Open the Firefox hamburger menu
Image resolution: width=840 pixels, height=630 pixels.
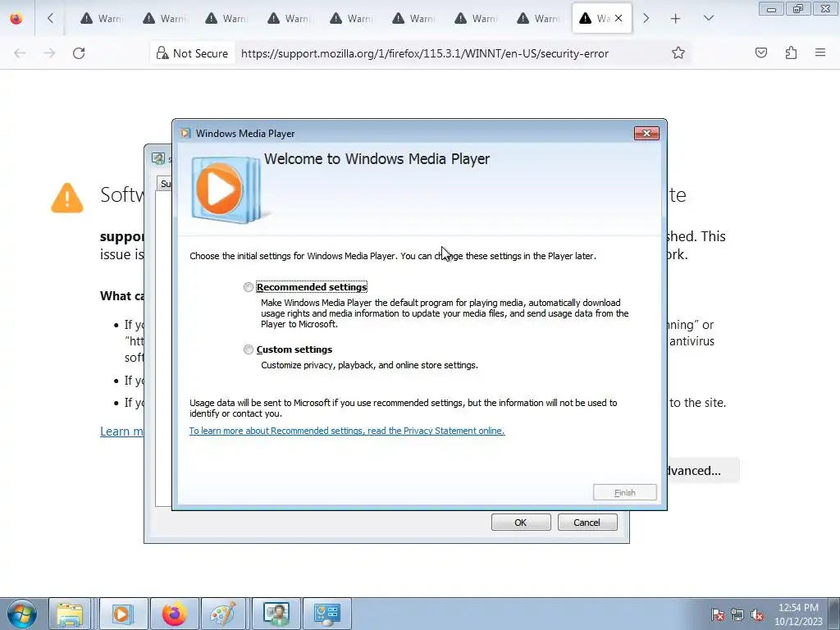coord(820,52)
